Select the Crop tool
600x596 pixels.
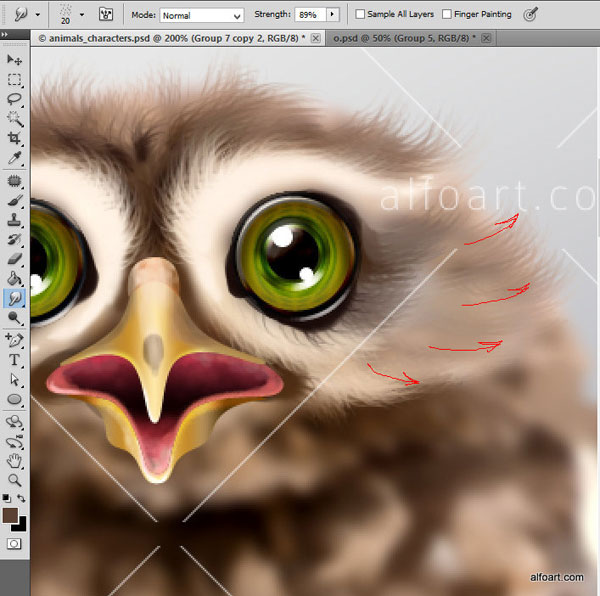click(15, 138)
